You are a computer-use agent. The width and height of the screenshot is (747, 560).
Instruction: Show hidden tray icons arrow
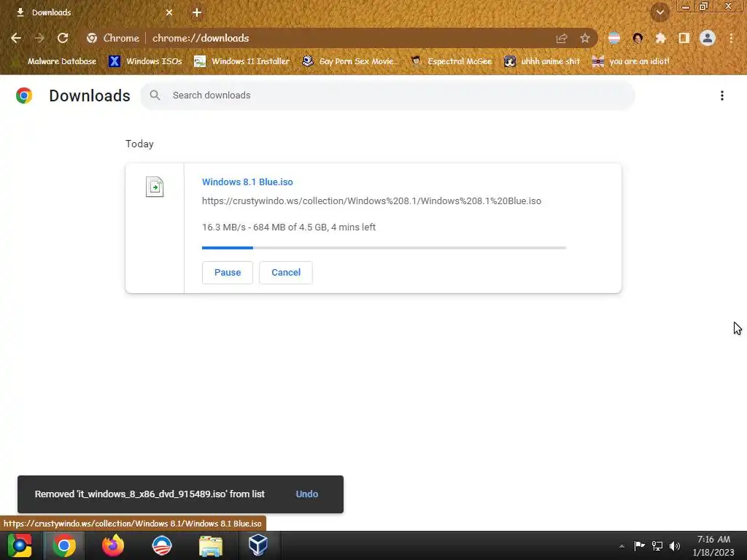622,546
